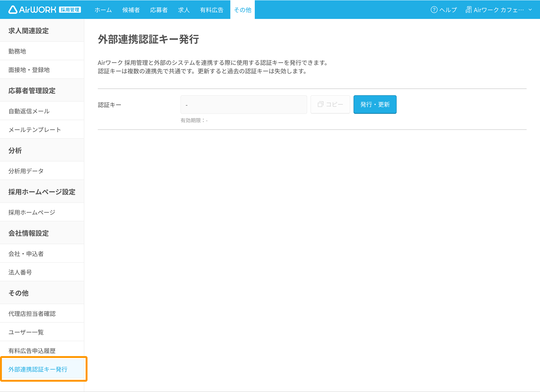Click the 求人関連設定 section header
This screenshot has width=540, height=392.
point(42,31)
